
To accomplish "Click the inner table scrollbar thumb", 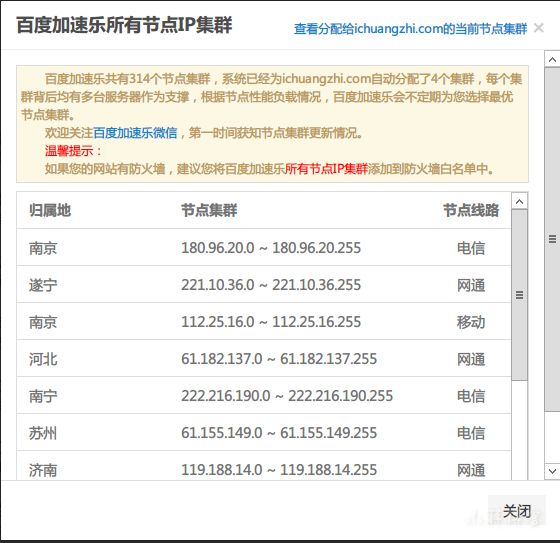I will [520, 295].
